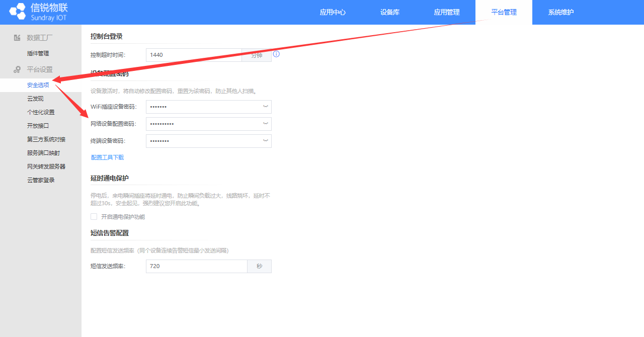Select 安全选项 in sidebar
This screenshot has width=644, height=337.
(x=38, y=85)
